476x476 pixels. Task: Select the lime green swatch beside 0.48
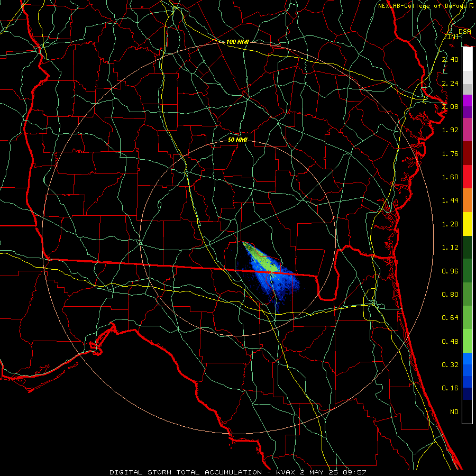(467, 341)
